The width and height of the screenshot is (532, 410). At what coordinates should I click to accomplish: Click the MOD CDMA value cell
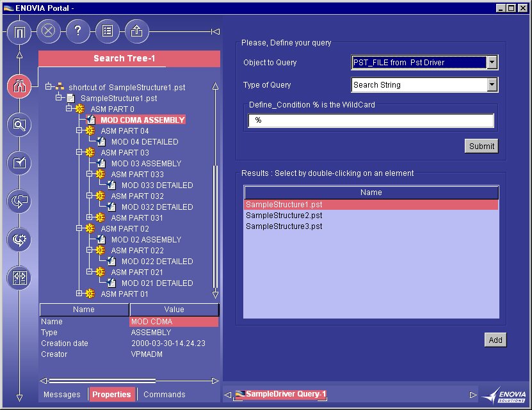tap(173, 322)
